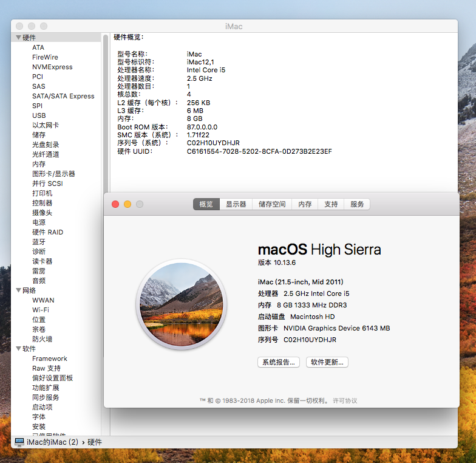The height and width of the screenshot is (463, 476).
Task: Select 同步服务 under 软件
Action: point(46,397)
